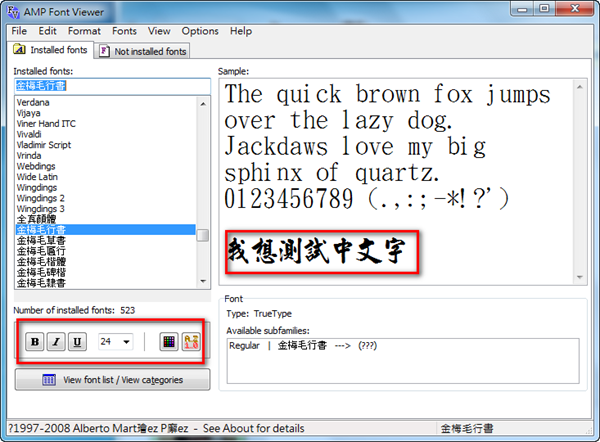Screen dimensions: 600x442
Task: Open the File menu
Action: [x=19, y=31]
